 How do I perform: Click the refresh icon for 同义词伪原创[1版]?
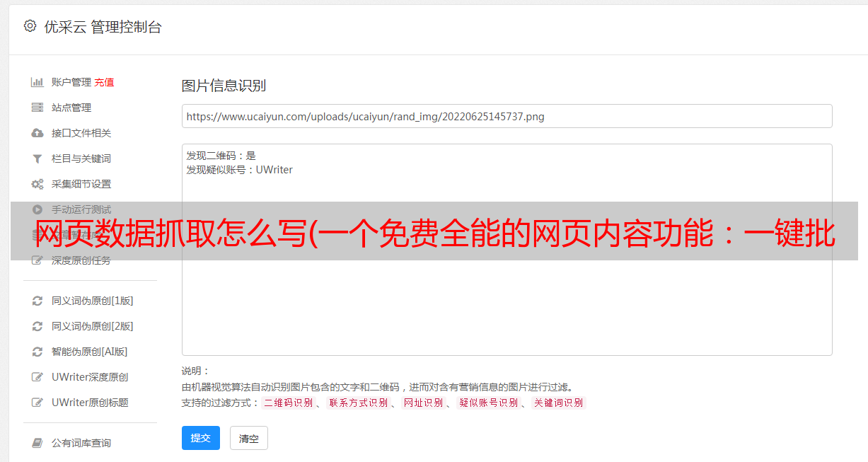[x=37, y=301]
